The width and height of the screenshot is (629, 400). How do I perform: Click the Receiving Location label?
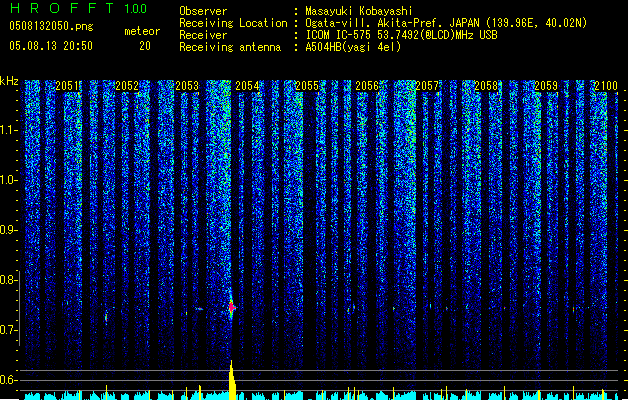click(x=233, y=23)
